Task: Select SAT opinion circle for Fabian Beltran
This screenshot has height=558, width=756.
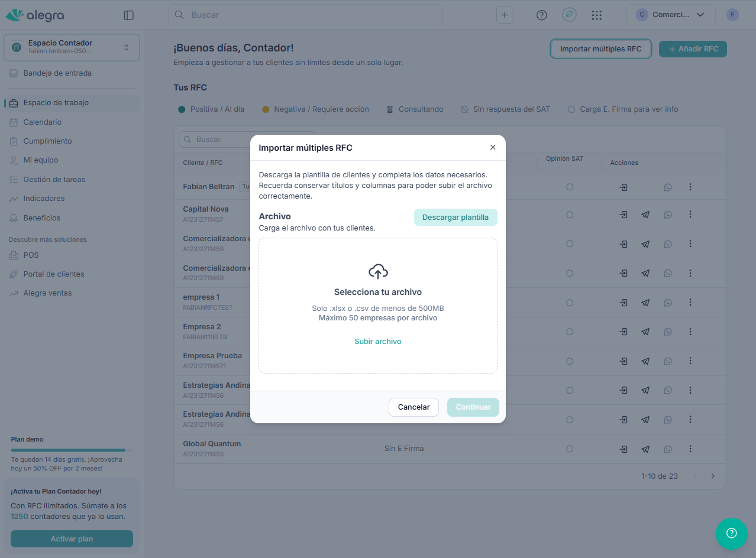Action: (570, 187)
